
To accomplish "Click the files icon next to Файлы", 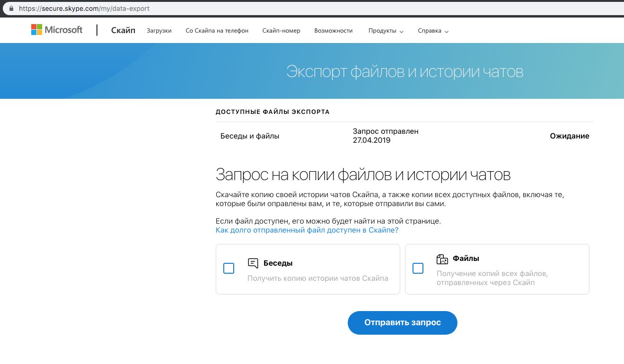I will pyautogui.click(x=442, y=259).
